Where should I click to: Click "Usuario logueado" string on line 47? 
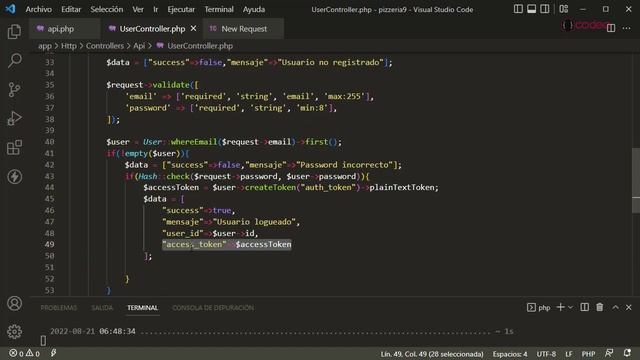point(254,222)
